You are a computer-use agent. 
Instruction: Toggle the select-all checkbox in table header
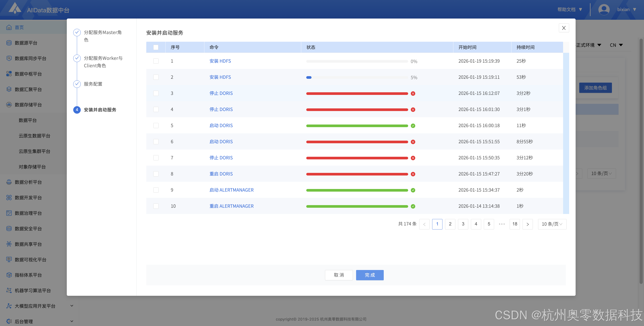156,47
